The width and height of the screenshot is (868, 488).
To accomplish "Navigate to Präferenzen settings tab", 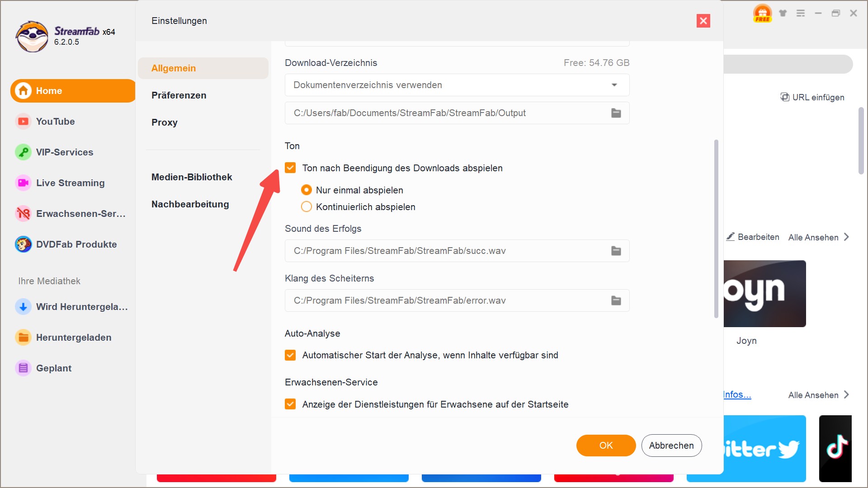I will coord(178,95).
